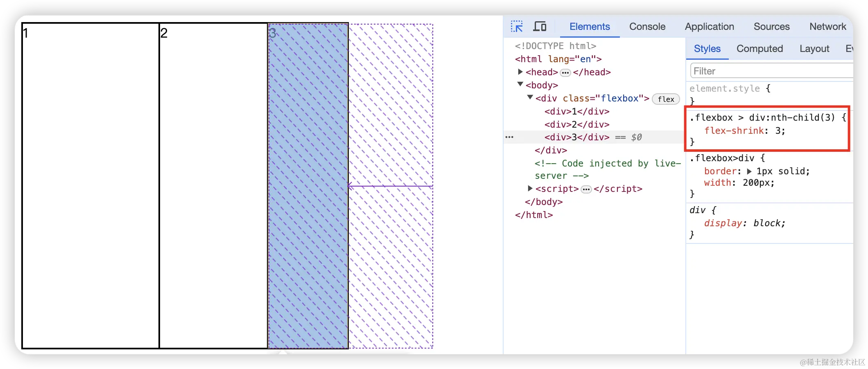Select the <div>3</div> node
Viewport: 868px width, 369px height.
pos(577,137)
